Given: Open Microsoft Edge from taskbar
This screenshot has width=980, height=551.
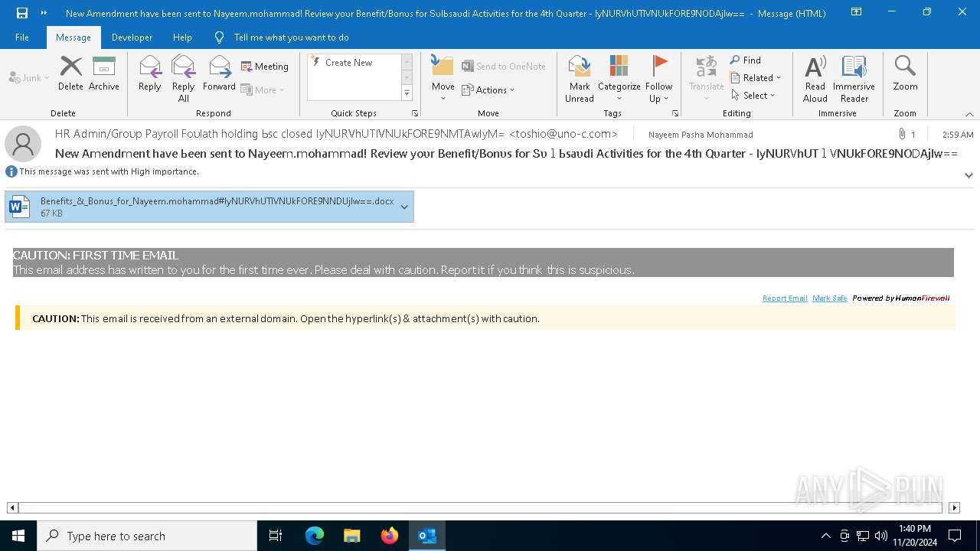Looking at the screenshot, I should pos(315,536).
